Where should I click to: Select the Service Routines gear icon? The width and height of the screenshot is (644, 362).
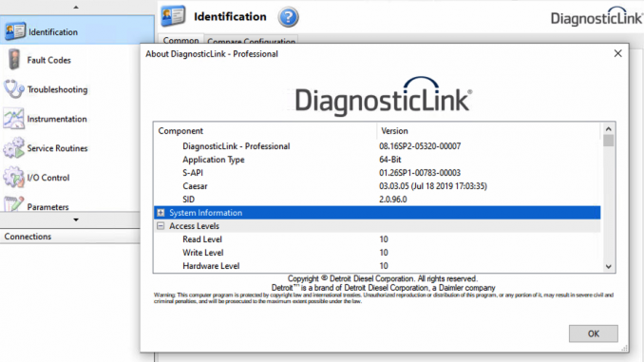coord(13,148)
